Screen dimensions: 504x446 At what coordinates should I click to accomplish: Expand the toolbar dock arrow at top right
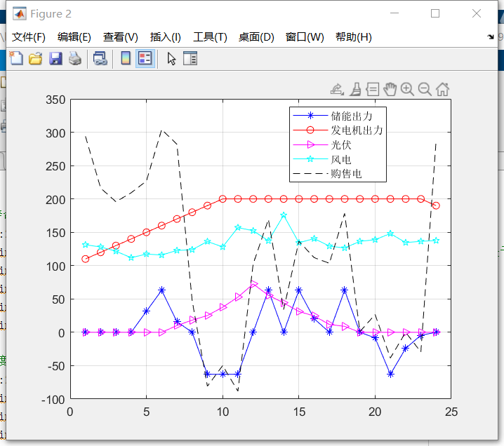(490, 37)
